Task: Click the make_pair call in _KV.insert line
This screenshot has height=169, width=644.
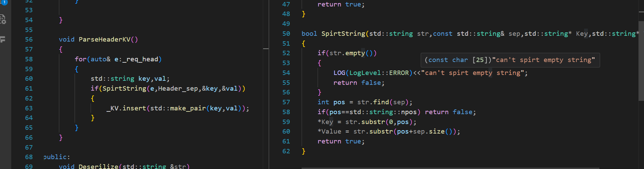Action: click(188, 108)
